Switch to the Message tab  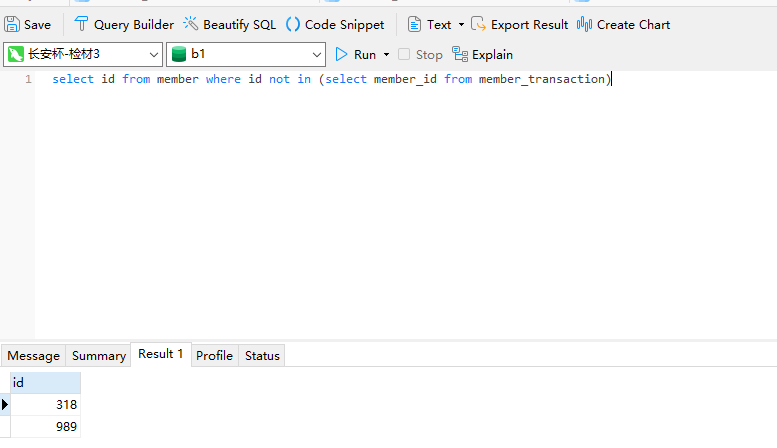34,355
